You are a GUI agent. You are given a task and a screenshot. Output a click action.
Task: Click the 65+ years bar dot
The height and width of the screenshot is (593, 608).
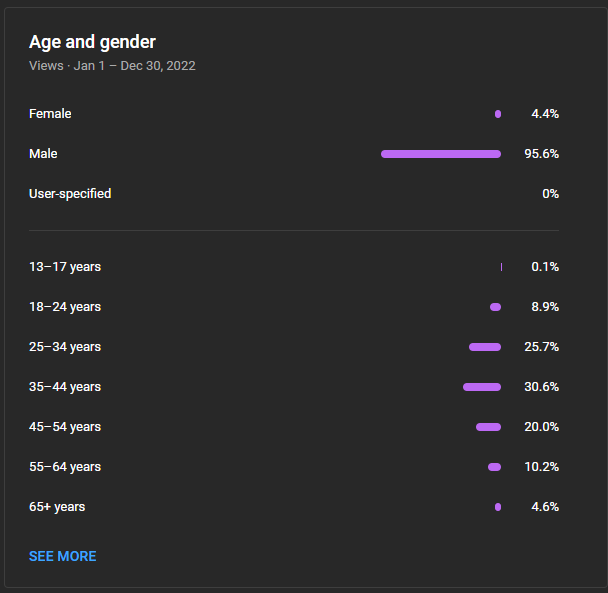point(498,507)
